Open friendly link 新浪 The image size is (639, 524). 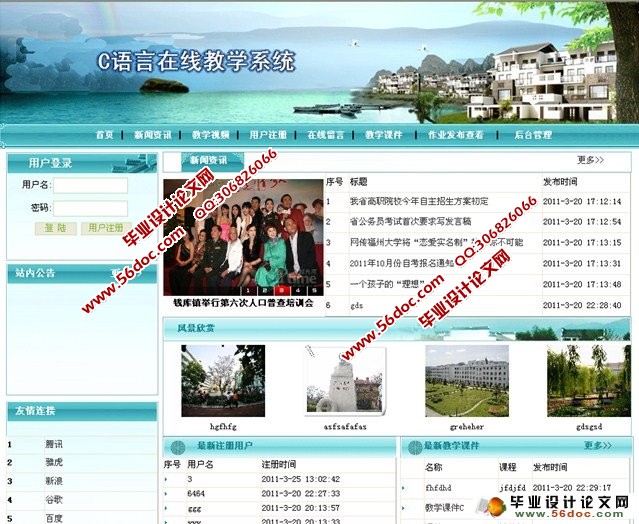(x=54, y=481)
